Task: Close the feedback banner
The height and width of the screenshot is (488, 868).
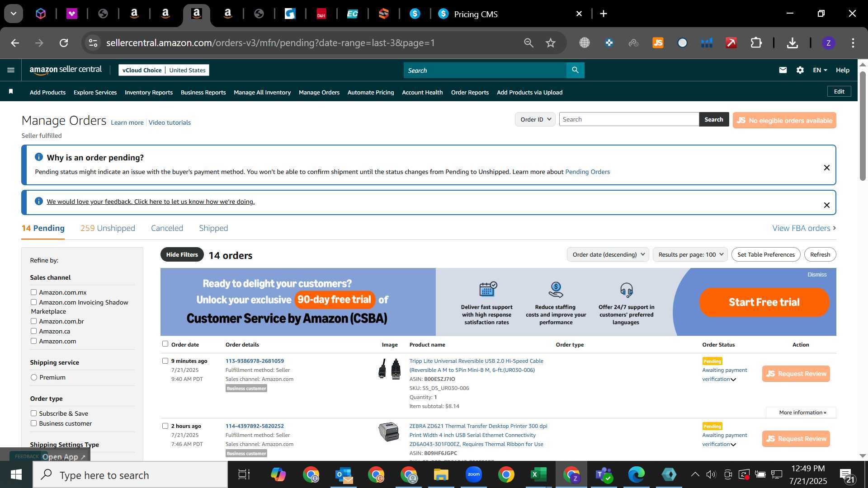Action: (x=826, y=205)
